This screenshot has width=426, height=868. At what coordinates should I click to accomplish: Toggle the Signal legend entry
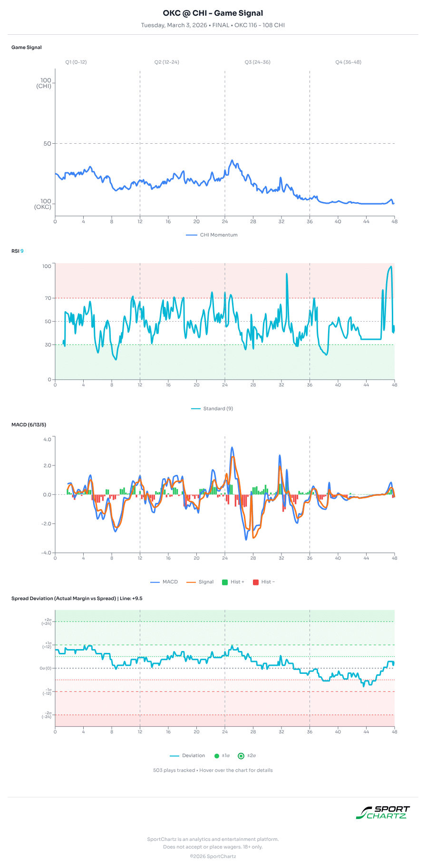[200, 582]
